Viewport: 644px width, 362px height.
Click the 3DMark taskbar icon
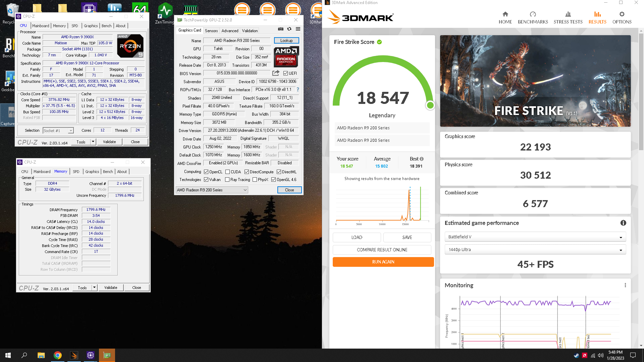74,355
